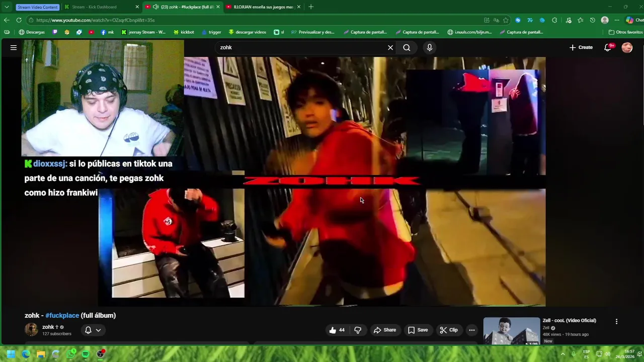The image size is (644, 362).
Task: Add this page to favorites star
Action: [x=506, y=20]
